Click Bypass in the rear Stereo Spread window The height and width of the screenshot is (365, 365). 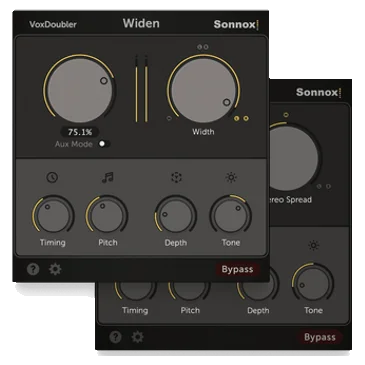click(320, 337)
